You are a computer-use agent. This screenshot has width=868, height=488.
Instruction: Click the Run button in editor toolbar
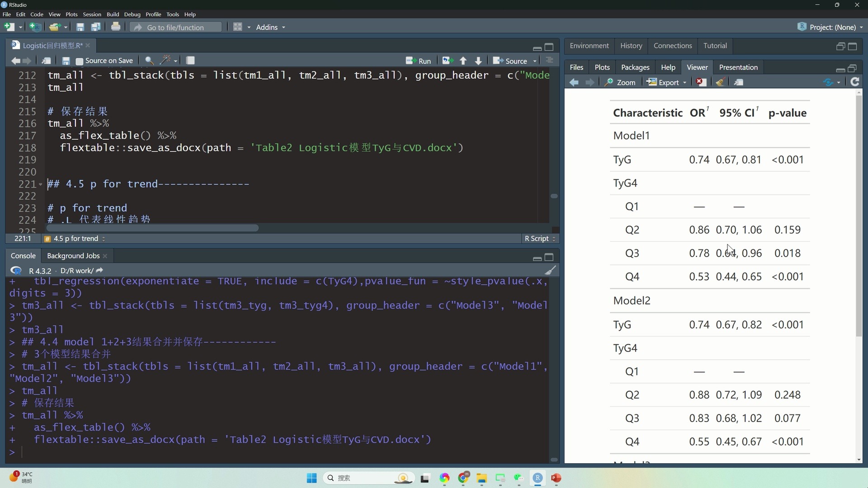[419, 61]
